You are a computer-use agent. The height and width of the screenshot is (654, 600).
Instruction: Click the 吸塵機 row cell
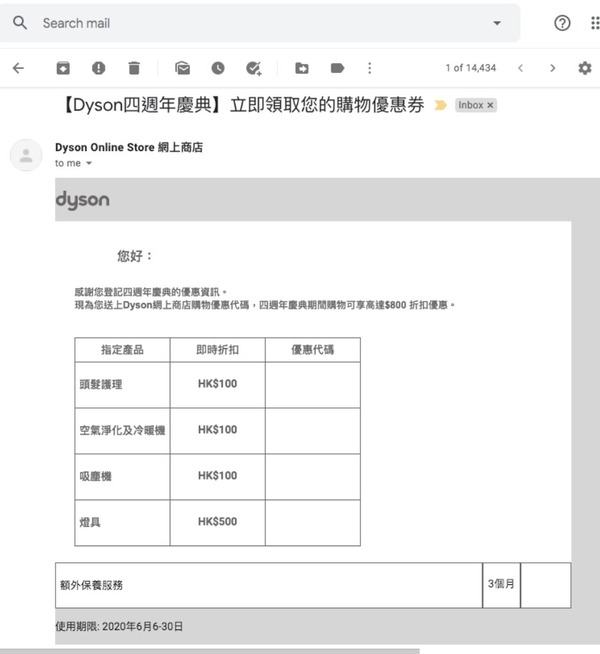tap(122, 476)
